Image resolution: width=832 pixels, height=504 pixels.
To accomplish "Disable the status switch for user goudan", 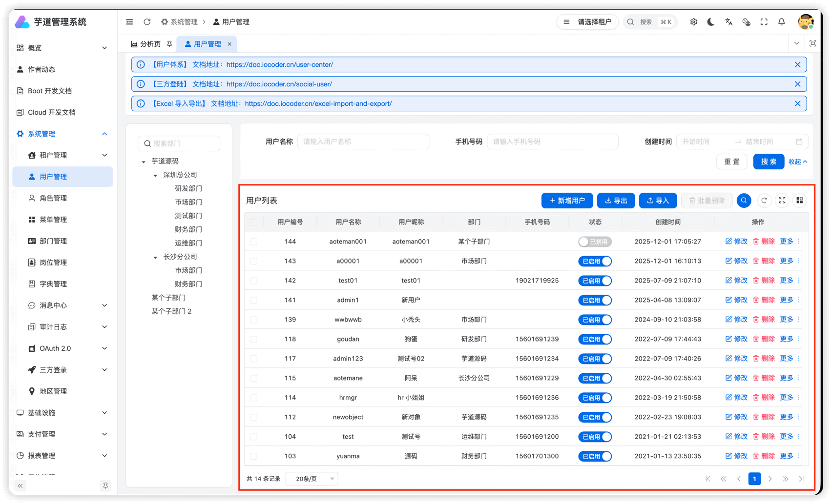I will tap(595, 339).
